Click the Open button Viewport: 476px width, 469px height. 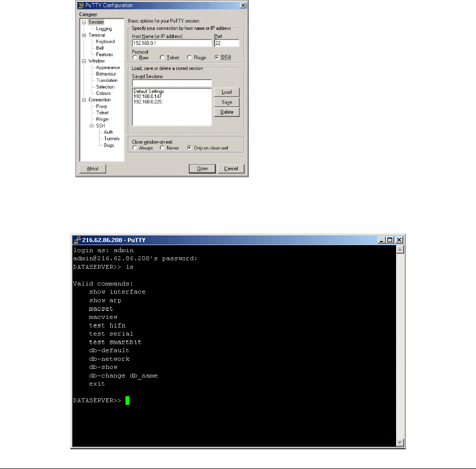202,169
